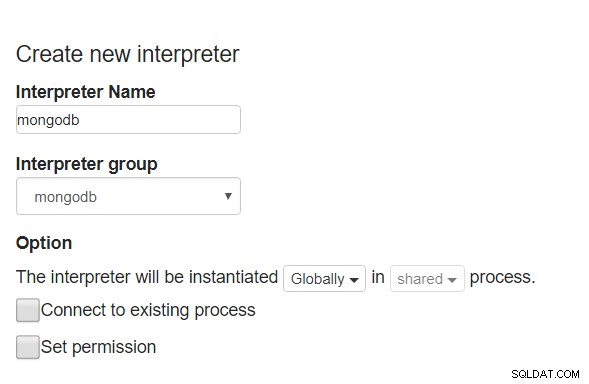Image resolution: width=589 pixels, height=384 pixels.
Task: Click the caret beside Globally
Action: point(353,280)
